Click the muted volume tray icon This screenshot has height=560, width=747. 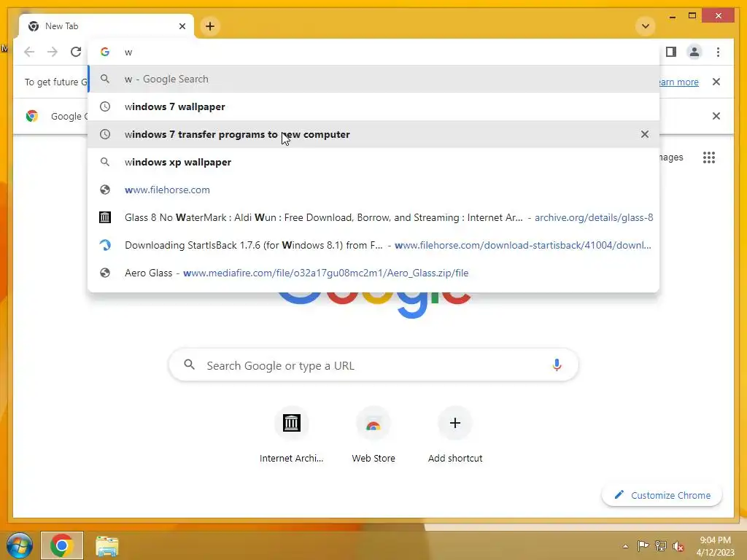(678, 546)
